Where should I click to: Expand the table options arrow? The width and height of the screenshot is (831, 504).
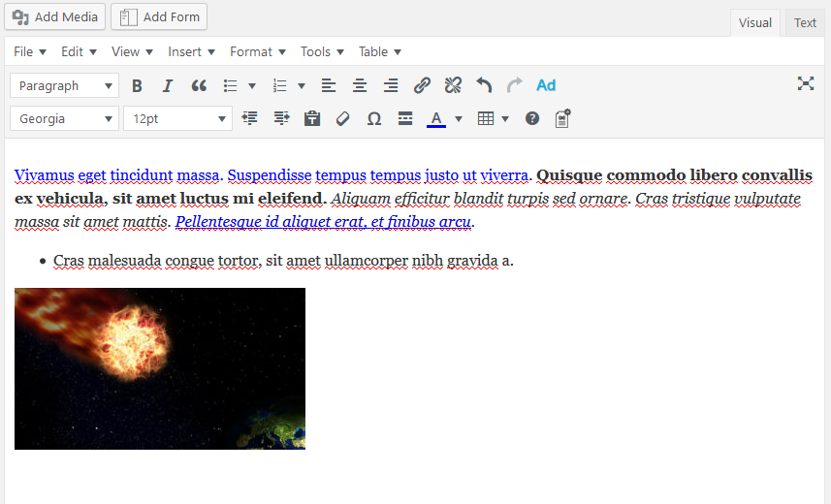(505, 118)
